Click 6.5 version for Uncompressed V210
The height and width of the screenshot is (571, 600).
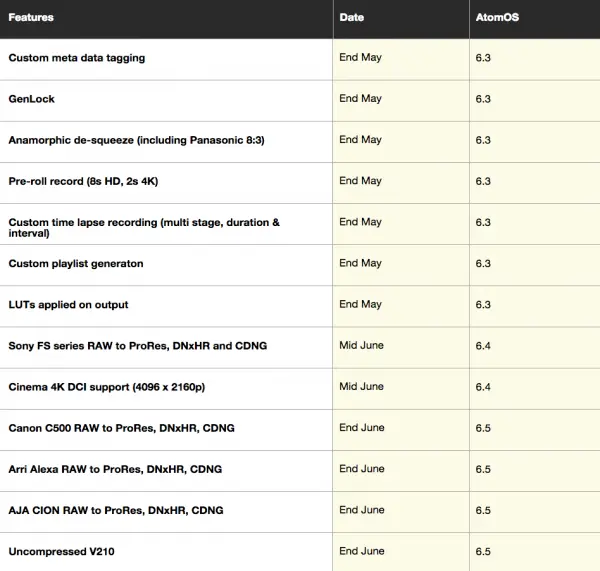click(x=483, y=551)
